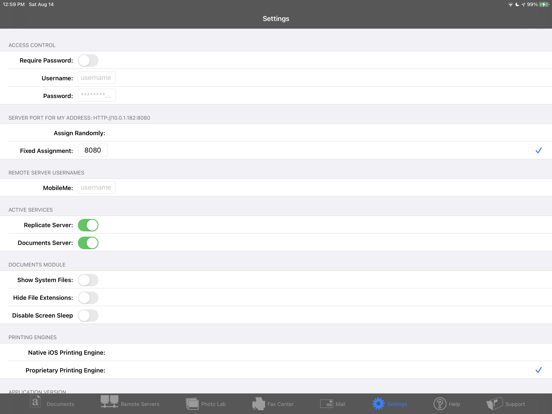Select the Assign Randomly port option
This screenshot has height=414, width=552.
click(276, 133)
